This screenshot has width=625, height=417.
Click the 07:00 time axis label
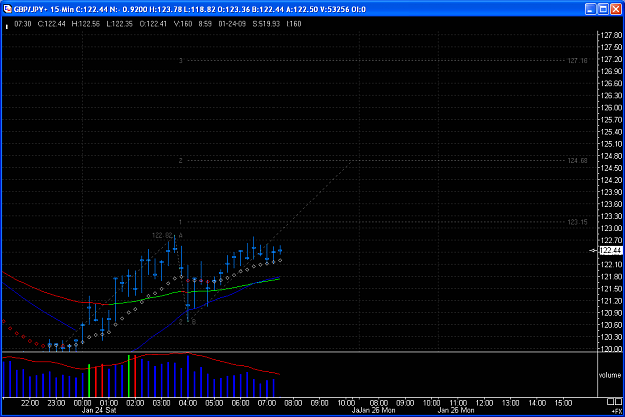pyautogui.click(x=267, y=403)
